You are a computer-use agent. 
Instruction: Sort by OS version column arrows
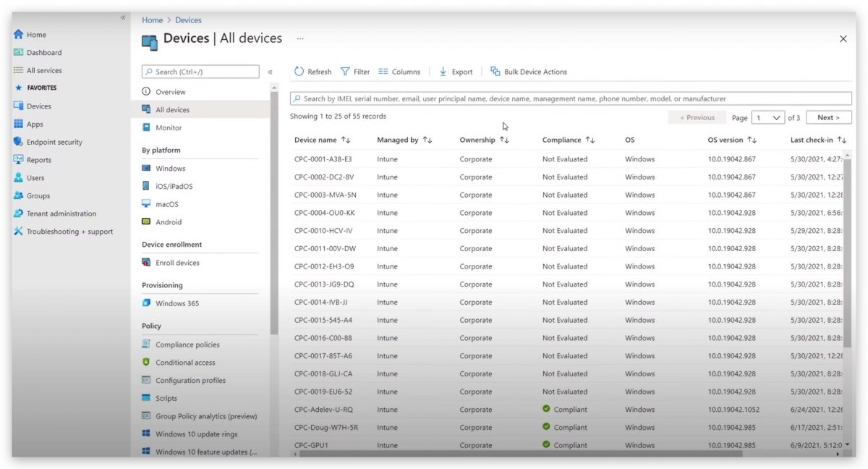(752, 140)
